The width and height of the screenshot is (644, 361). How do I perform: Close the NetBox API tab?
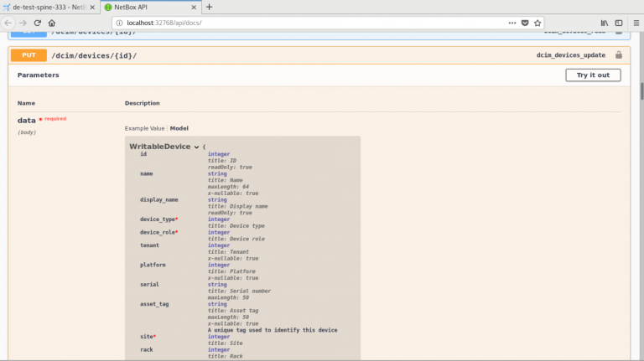tap(193, 7)
